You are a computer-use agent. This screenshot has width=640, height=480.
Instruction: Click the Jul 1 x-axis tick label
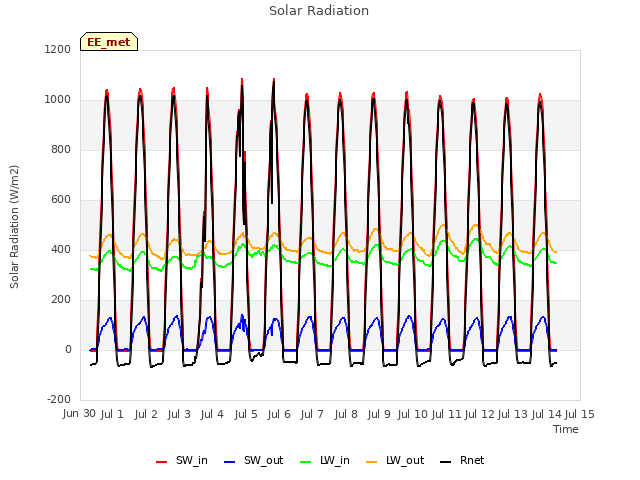click(x=112, y=414)
